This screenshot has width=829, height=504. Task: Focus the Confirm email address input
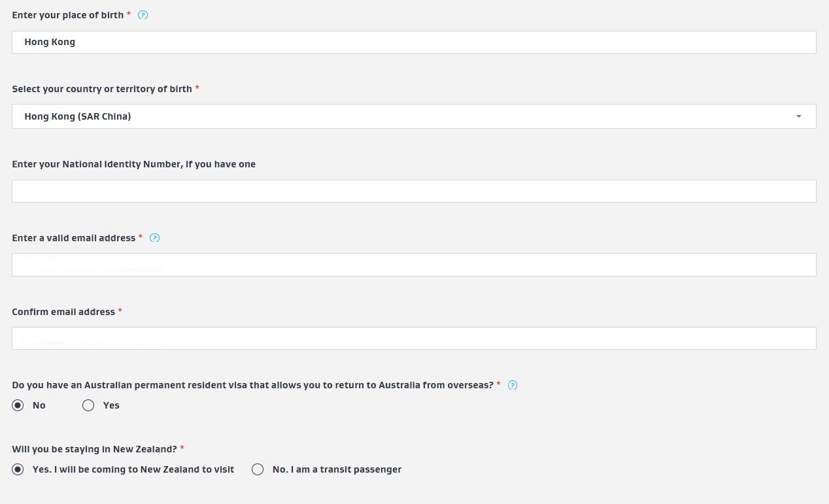pyautogui.click(x=413, y=339)
